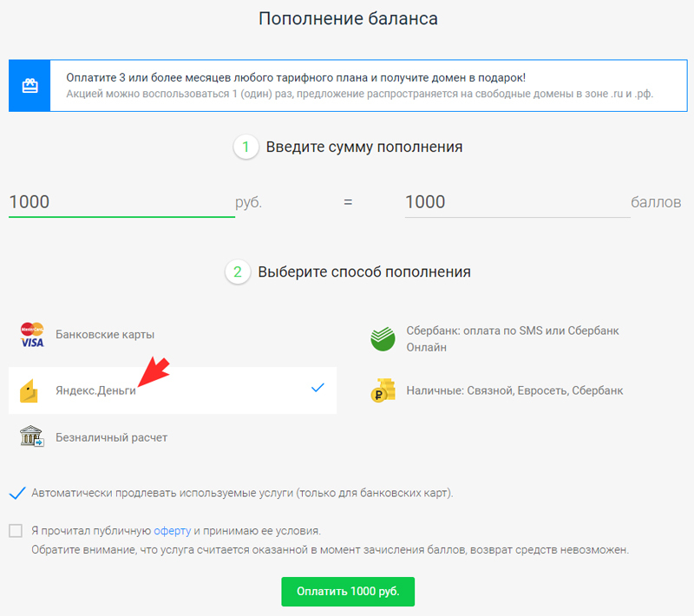Image resolution: width=694 pixels, height=616 pixels.
Task: Click the Выберите способ пополнения heading
Action: coord(364,272)
